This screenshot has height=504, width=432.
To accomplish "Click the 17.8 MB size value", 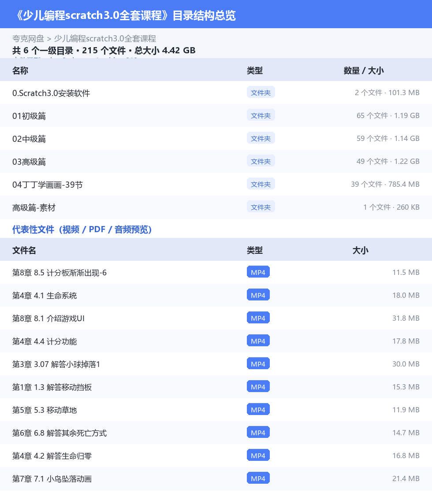I will [x=406, y=341].
